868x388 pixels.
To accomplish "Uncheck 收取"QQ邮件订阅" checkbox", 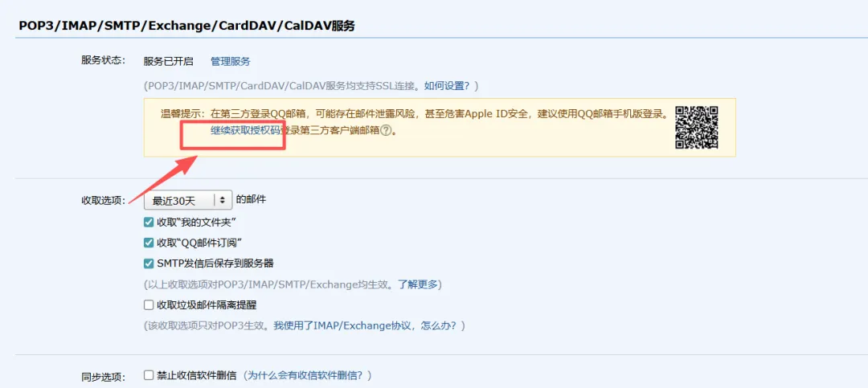I will pos(149,243).
